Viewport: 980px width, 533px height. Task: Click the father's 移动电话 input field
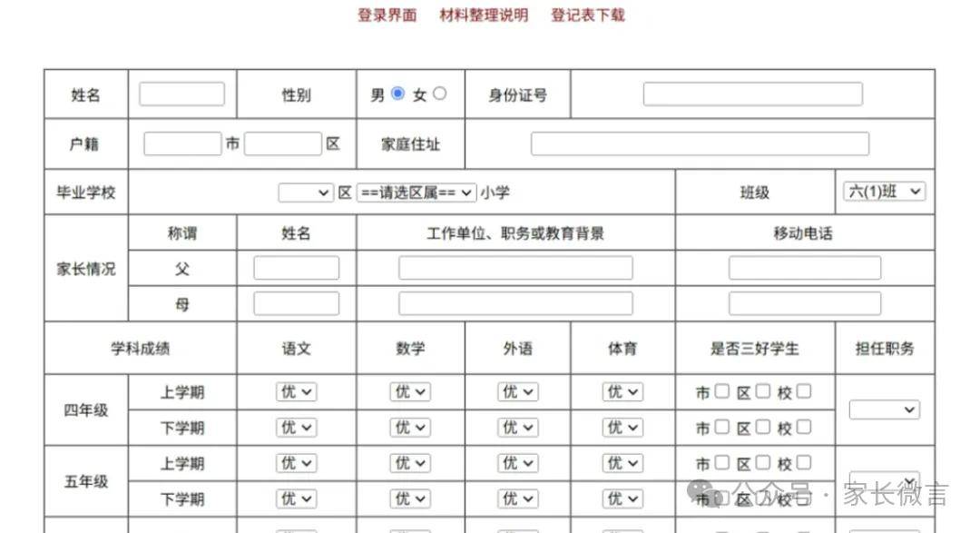tap(804, 268)
